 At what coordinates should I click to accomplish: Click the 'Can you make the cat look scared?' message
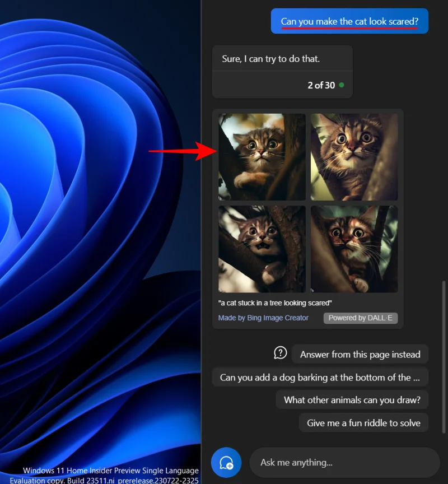point(349,21)
